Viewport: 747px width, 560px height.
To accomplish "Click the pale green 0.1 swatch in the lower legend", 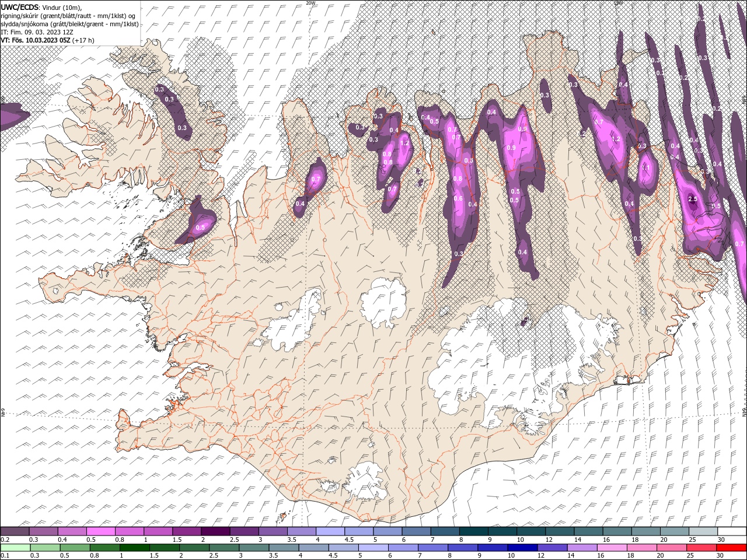I will coord(15,548).
